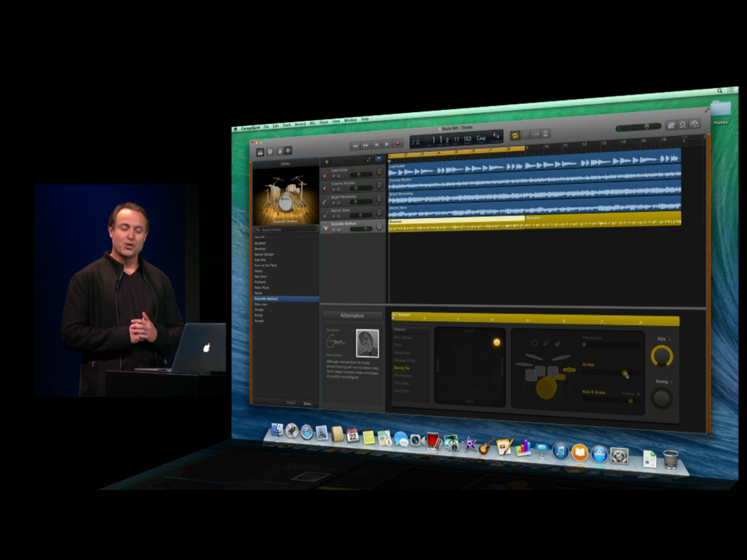Image resolution: width=747 pixels, height=560 pixels.
Task: Go to beginning with the transport button
Action: (376, 145)
